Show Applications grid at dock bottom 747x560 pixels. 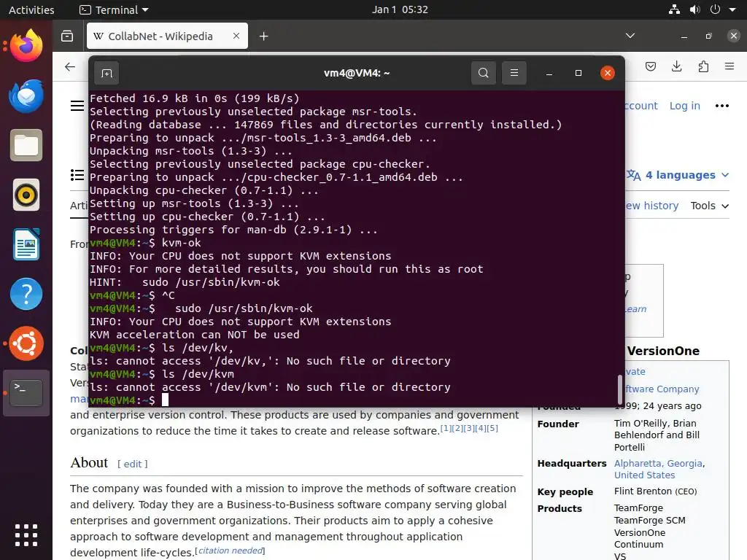[26, 535]
